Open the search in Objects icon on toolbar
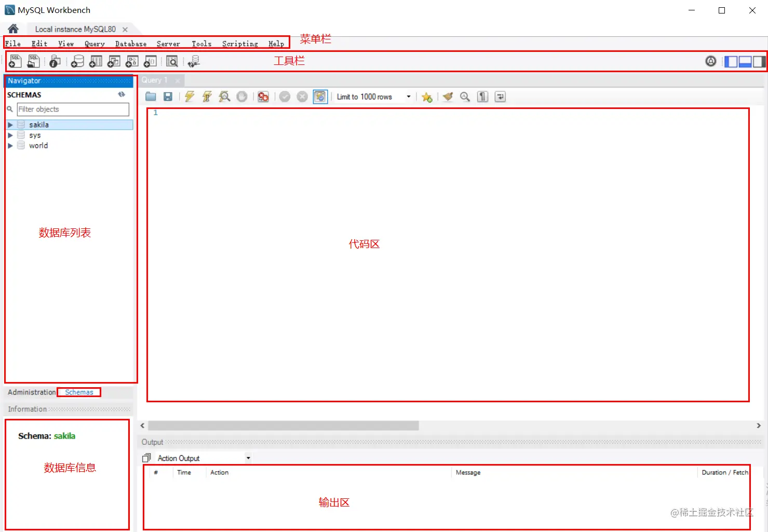The width and height of the screenshot is (768, 532). [172, 61]
